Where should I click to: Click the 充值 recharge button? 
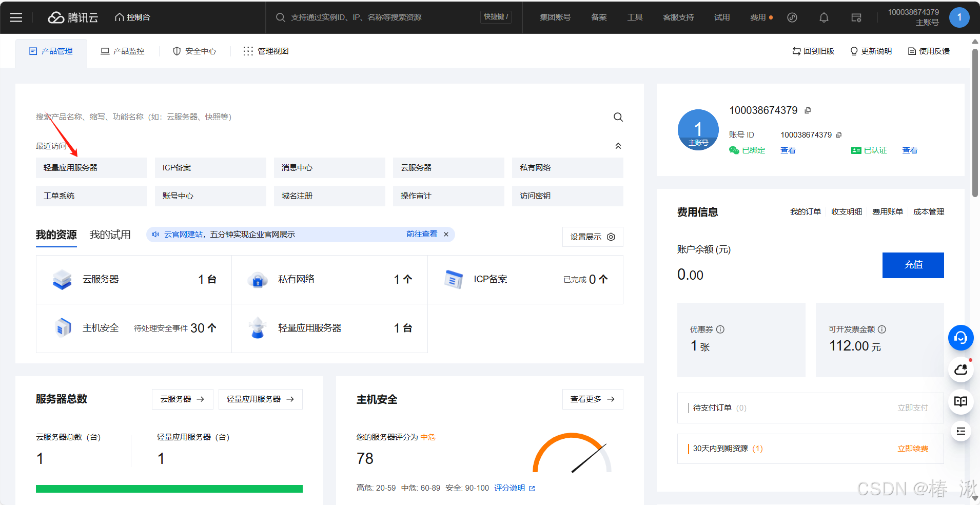click(x=913, y=265)
